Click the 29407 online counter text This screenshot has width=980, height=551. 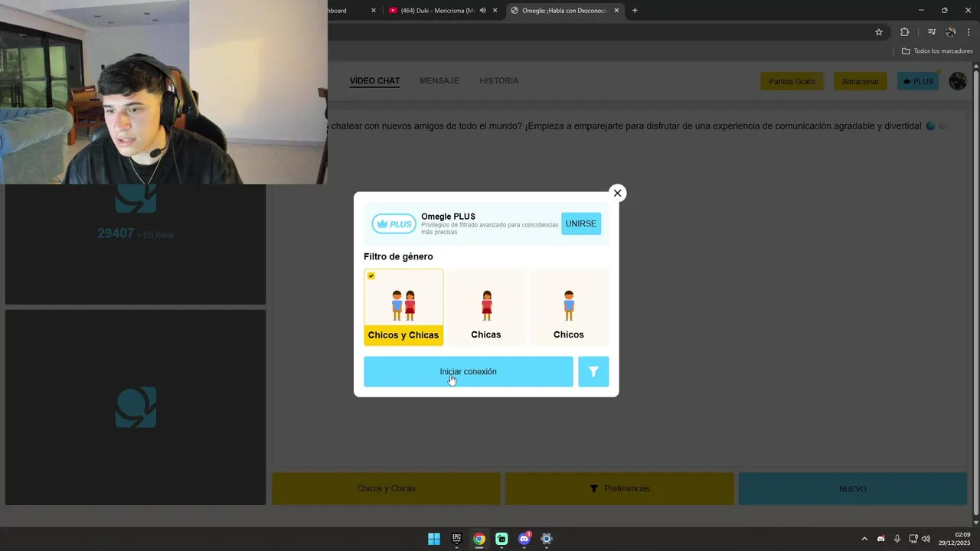(116, 233)
